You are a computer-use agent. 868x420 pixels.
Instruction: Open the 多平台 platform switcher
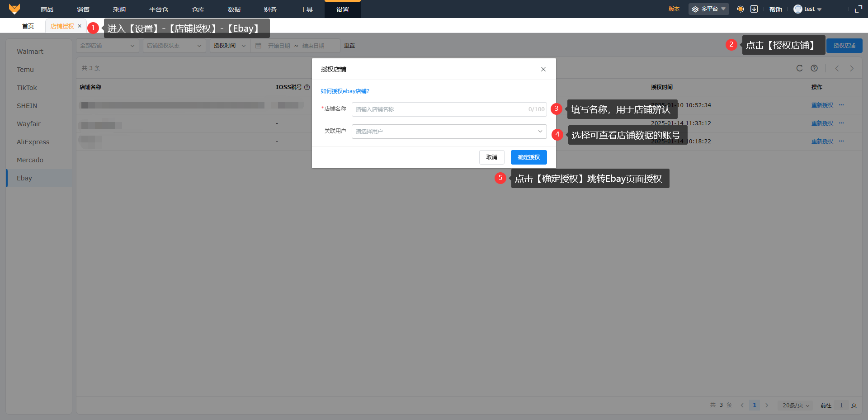[708, 9]
